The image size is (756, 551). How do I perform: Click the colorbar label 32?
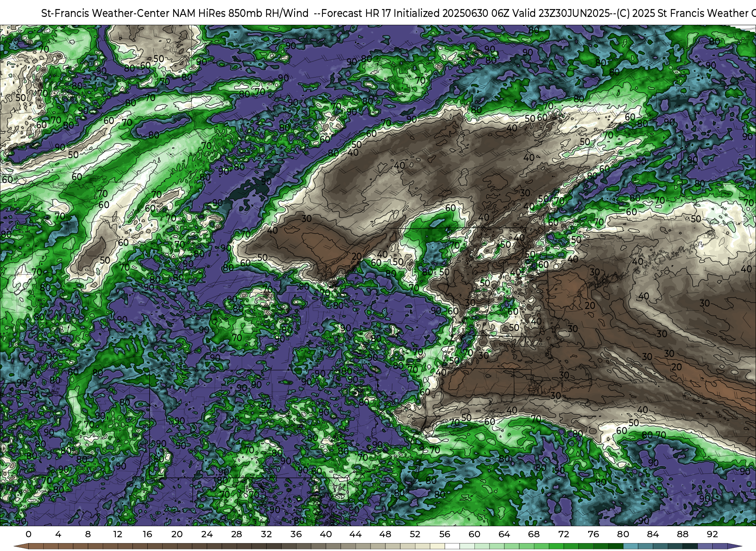(x=266, y=534)
